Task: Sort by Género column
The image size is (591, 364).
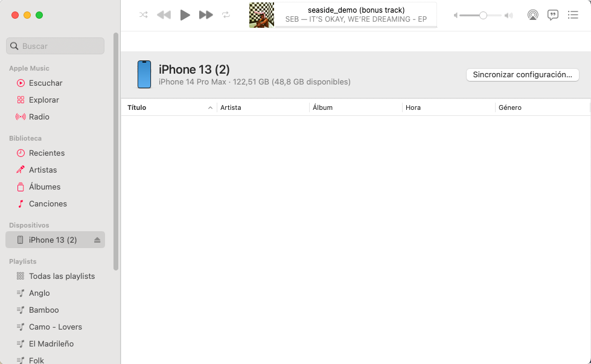Action: pyautogui.click(x=542, y=108)
